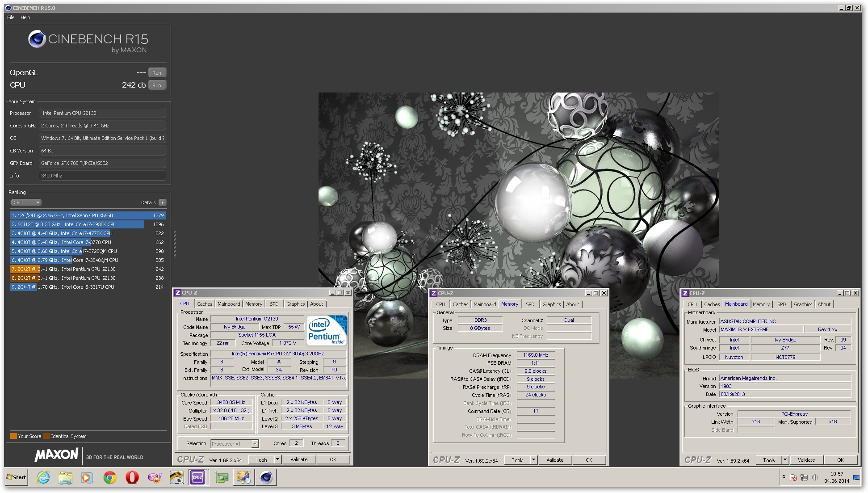Viewport: 868px width, 493px height.
Task: Open Yahoo Messenger taskbar icon
Action: point(154,477)
